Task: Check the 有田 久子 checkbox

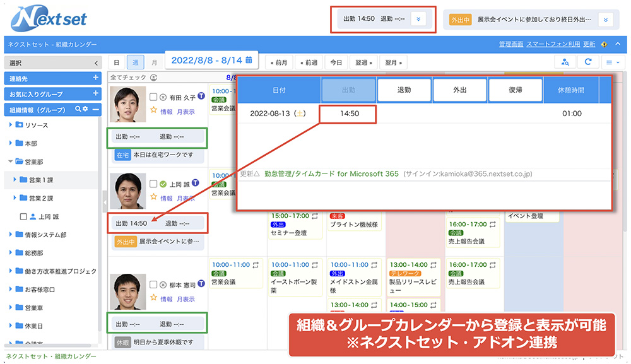Action: point(153,97)
